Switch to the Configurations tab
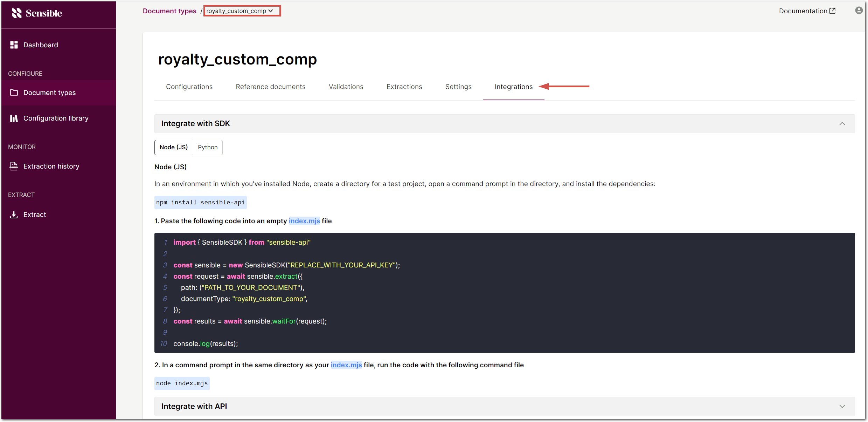Image resolution: width=868 pixels, height=422 pixels. 189,87
